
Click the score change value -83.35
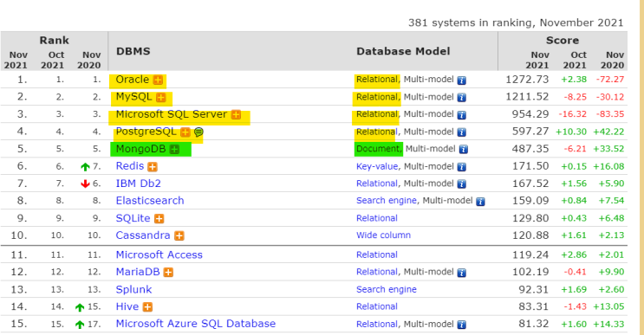tap(610, 114)
